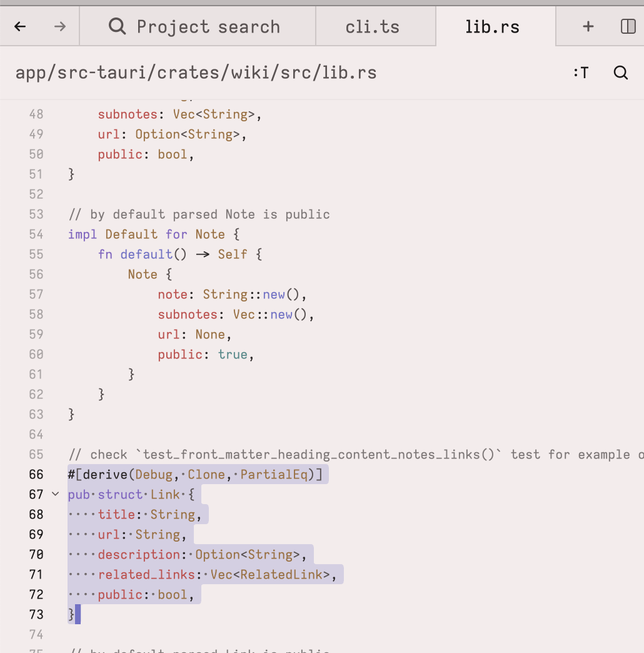This screenshot has width=644, height=653.
Task: Click 'public' field on line 72
Action: (120, 595)
